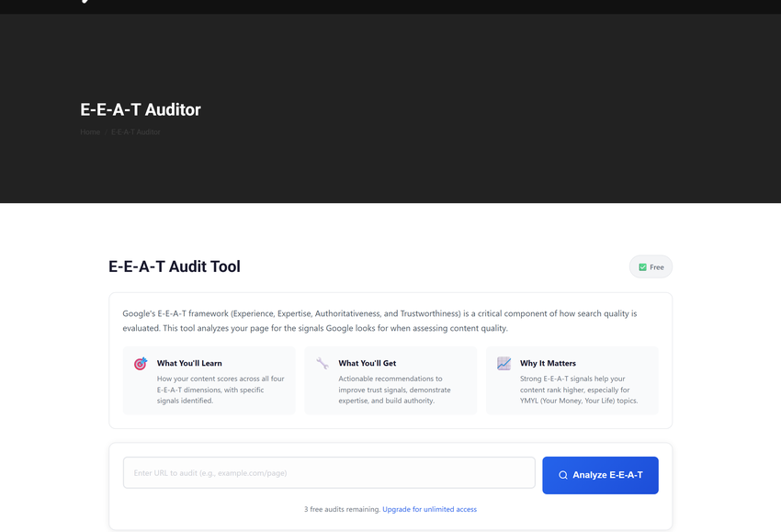Image resolution: width=781 pixels, height=532 pixels.
Task: Open Upgrade for unlimited access link
Action: click(429, 509)
